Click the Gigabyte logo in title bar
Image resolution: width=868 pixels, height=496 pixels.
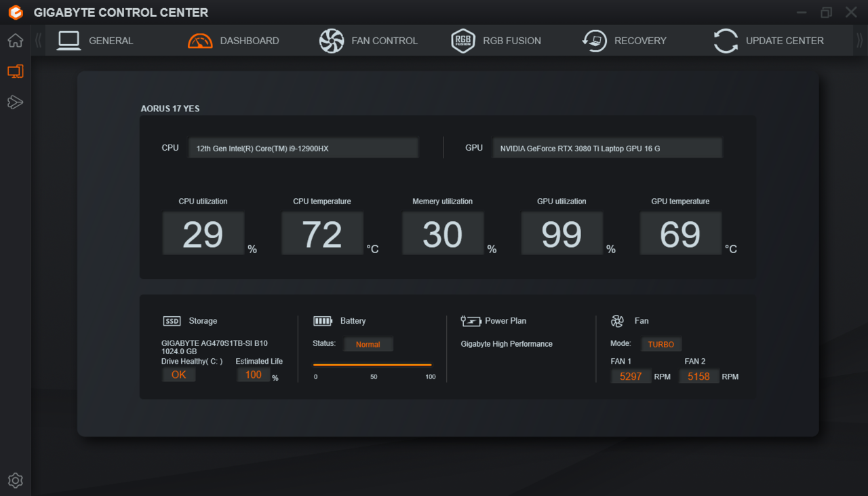pyautogui.click(x=16, y=12)
